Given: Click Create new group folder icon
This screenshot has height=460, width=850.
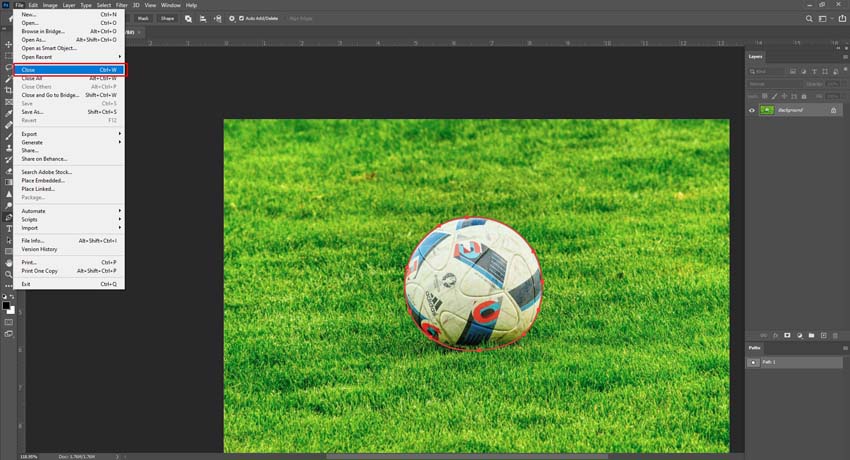Looking at the screenshot, I should pyautogui.click(x=811, y=335).
